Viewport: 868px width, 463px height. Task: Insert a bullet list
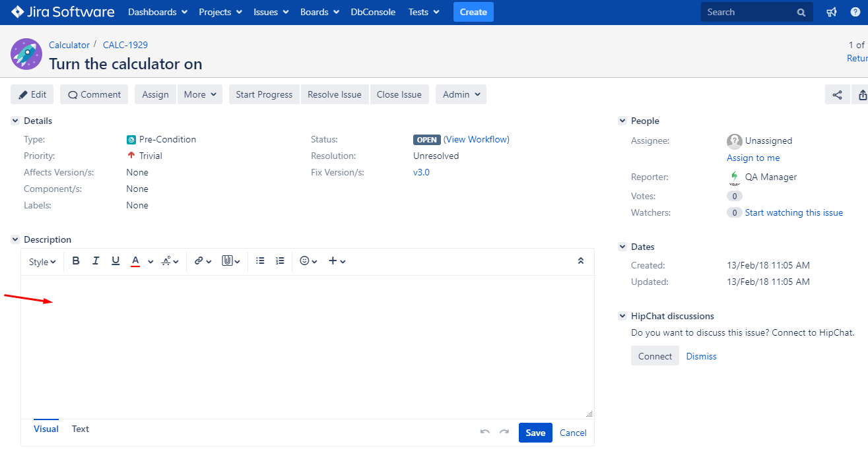[260, 261]
